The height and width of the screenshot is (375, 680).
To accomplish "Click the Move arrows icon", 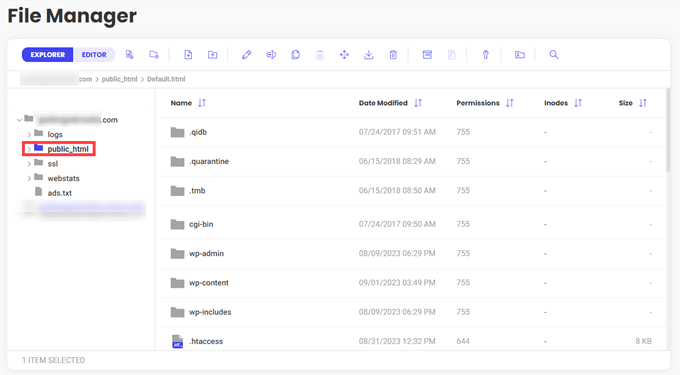I will click(344, 55).
